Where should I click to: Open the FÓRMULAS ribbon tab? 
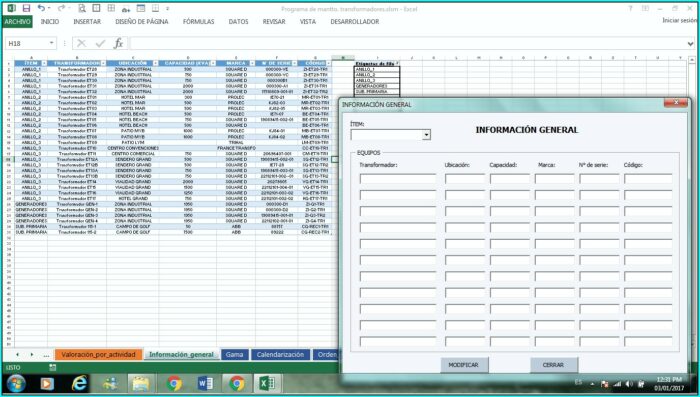(x=198, y=21)
